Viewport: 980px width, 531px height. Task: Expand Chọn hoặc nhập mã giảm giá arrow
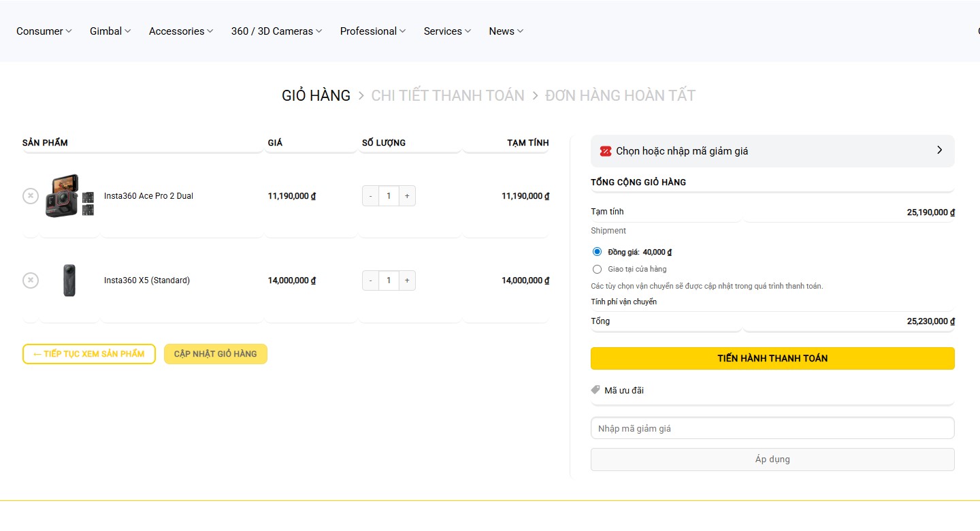(939, 150)
